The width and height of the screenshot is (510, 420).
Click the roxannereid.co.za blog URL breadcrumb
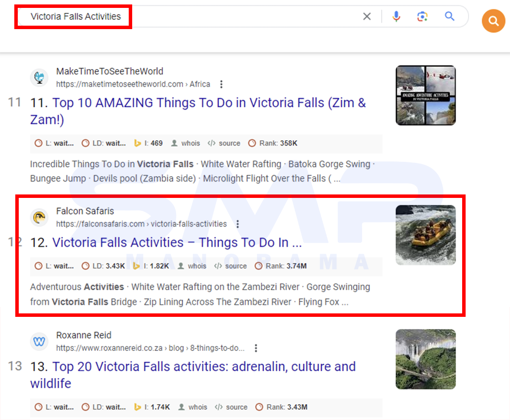(150, 348)
